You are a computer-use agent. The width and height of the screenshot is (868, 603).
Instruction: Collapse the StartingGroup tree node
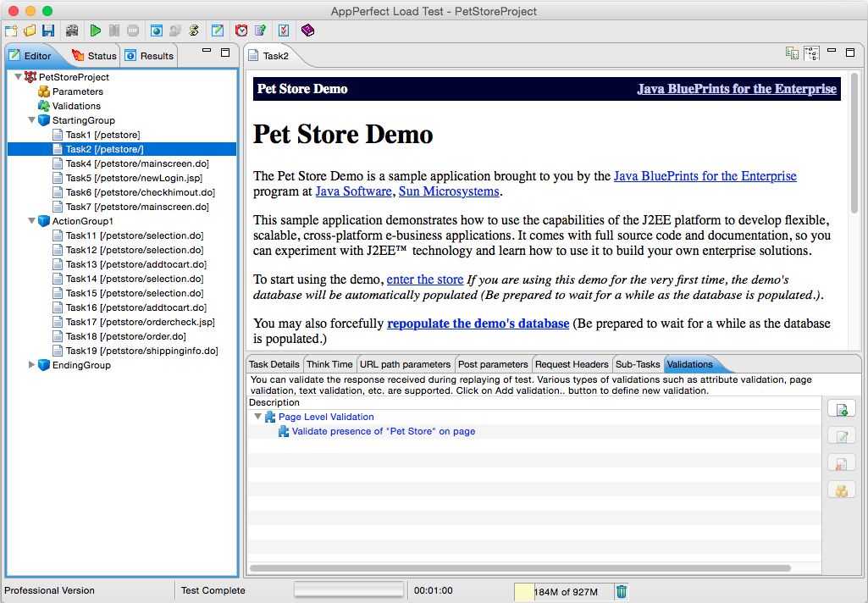coord(31,120)
